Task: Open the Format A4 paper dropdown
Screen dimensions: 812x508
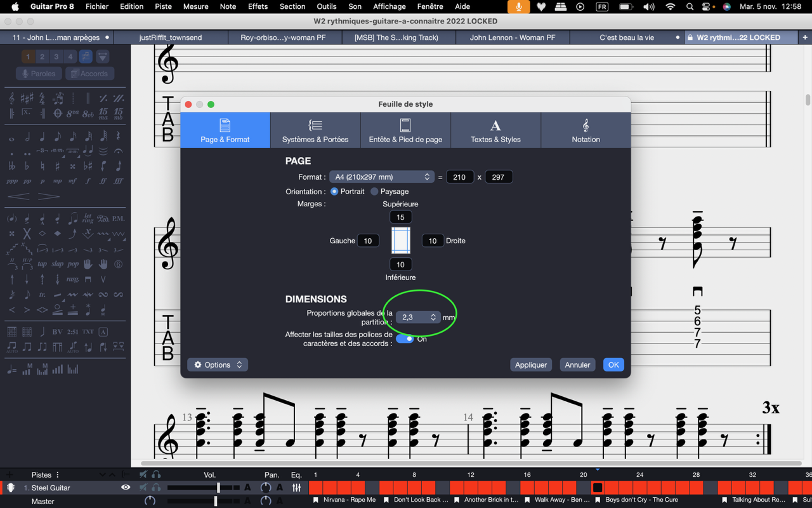Action: tap(381, 177)
